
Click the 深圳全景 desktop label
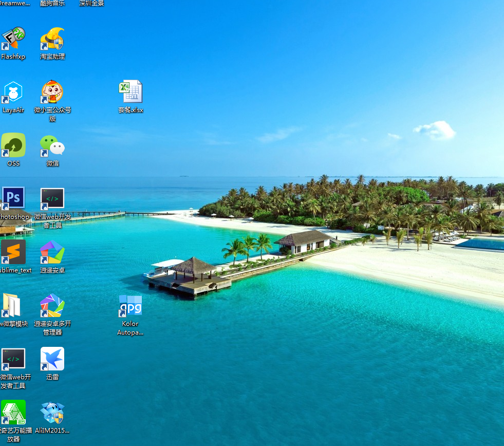click(91, 3)
